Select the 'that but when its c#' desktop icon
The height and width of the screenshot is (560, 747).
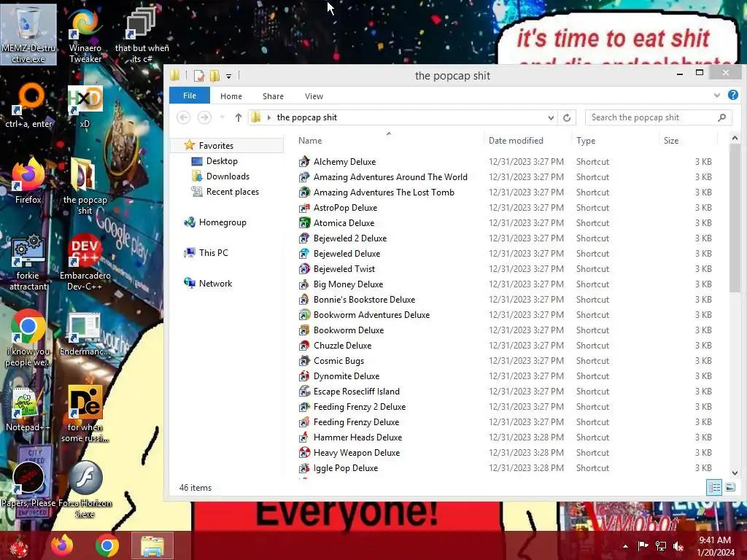click(x=142, y=34)
